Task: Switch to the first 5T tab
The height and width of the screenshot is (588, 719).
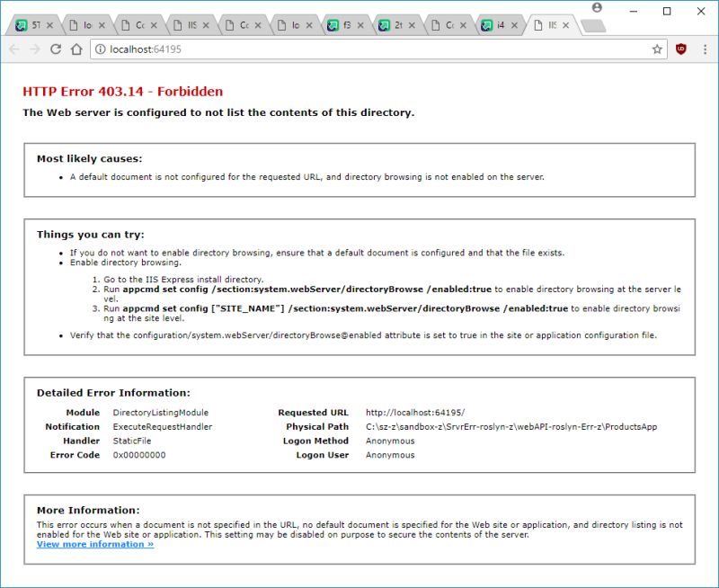Action: coord(35,23)
